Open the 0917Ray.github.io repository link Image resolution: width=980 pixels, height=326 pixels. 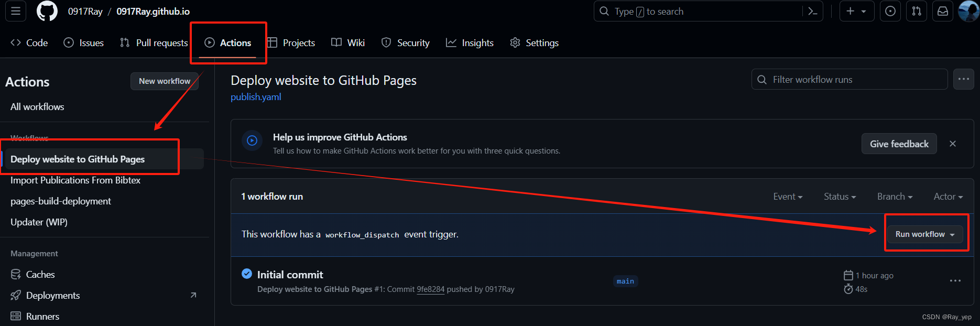tap(153, 12)
